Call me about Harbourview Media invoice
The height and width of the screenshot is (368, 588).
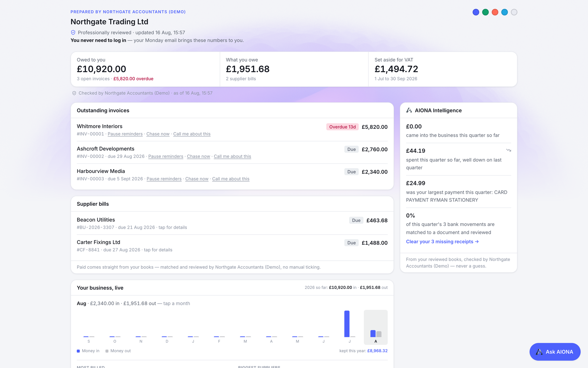tap(231, 179)
